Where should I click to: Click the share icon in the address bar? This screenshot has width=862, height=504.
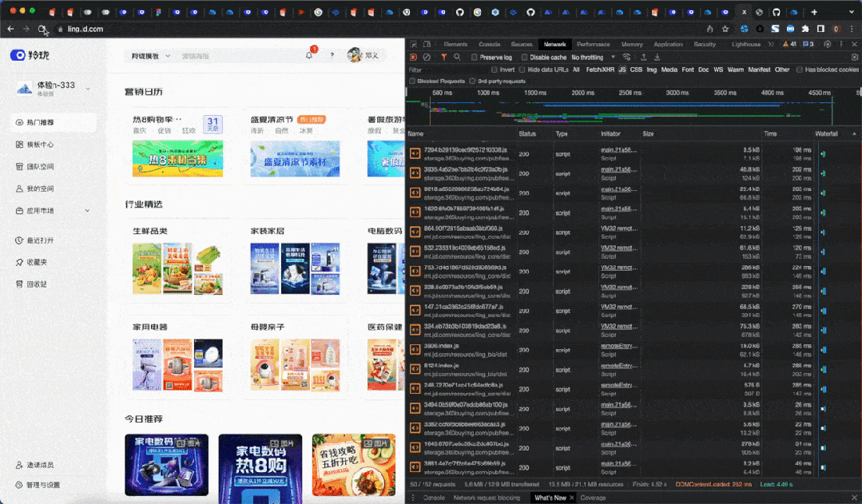pos(709,29)
